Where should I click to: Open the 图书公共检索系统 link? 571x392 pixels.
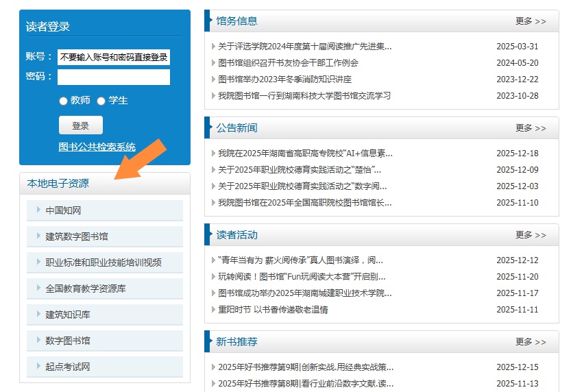click(97, 147)
